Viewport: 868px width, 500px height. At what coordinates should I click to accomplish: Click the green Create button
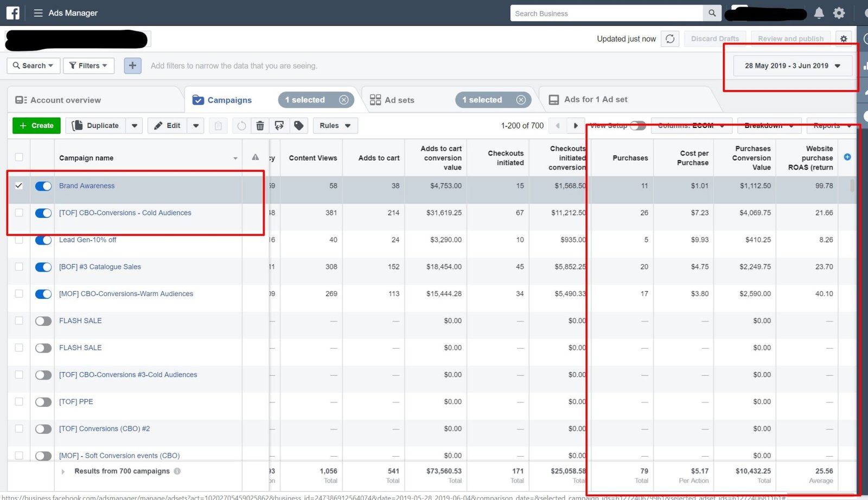coord(36,126)
